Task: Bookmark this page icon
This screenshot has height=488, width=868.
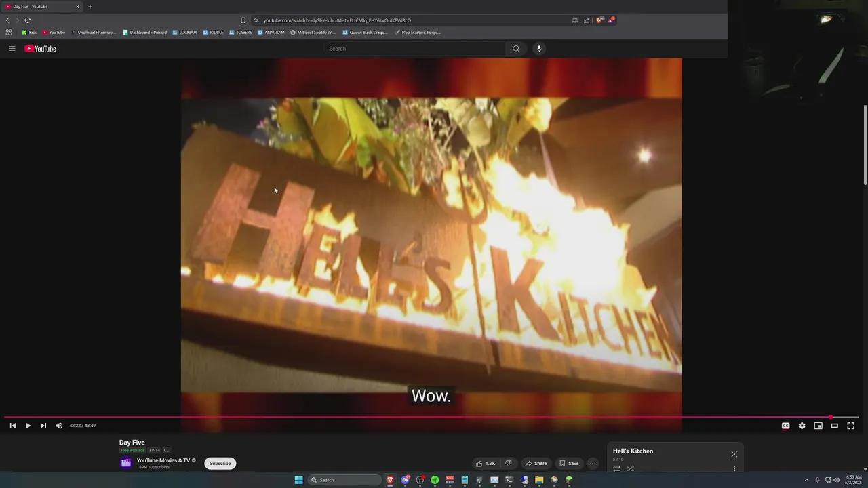Action: (x=243, y=20)
